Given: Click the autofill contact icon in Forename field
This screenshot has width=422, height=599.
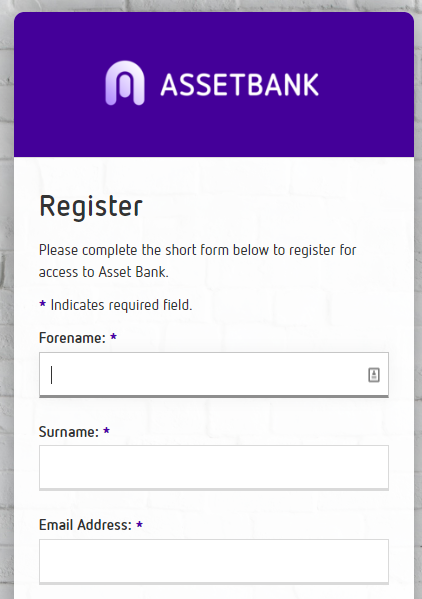Looking at the screenshot, I should click(373, 375).
